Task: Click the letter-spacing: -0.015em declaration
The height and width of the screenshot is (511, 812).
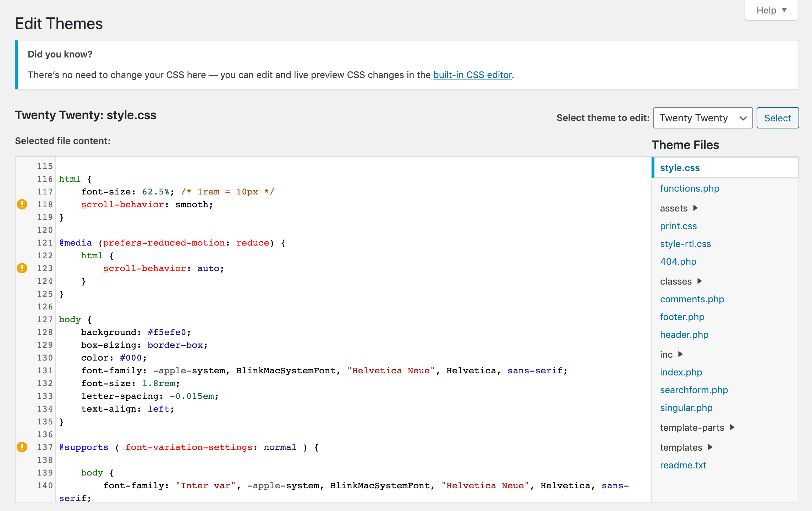Action: click(x=150, y=396)
